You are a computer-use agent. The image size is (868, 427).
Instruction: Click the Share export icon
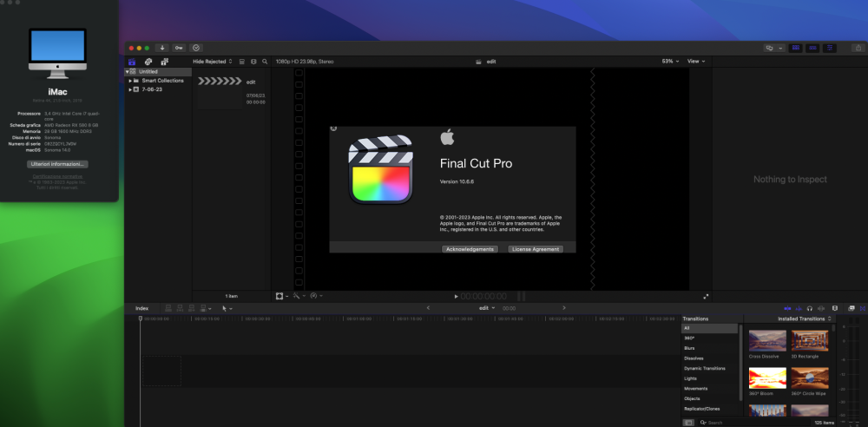tap(858, 49)
